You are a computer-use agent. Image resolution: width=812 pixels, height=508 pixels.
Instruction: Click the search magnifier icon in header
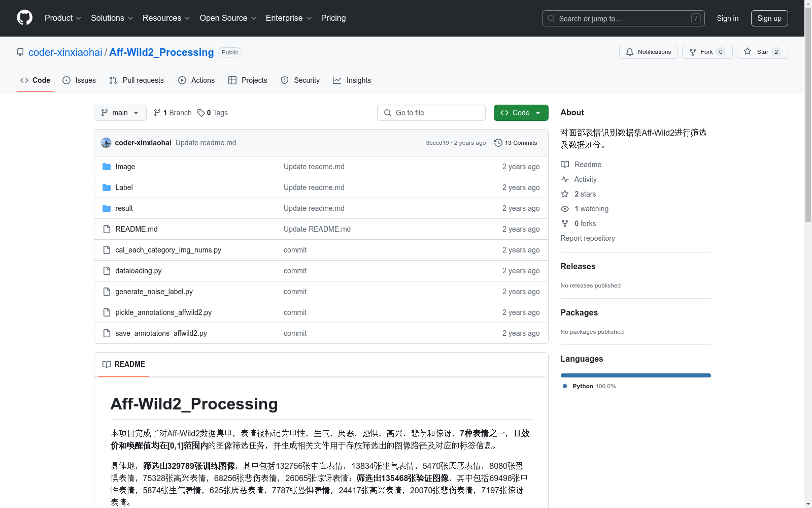551,18
